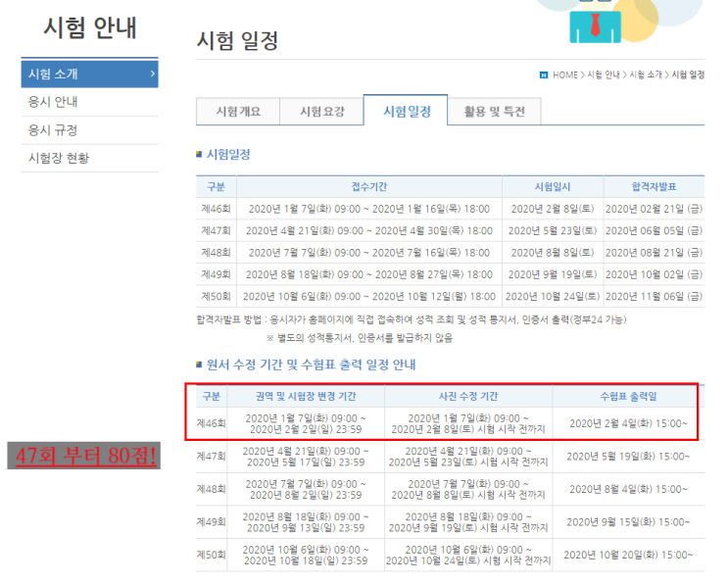Image resolution: width=728 pixels, height=584 pixels.
Task: Click the 시험 안내 sidebar title
Action: [90, 27]
